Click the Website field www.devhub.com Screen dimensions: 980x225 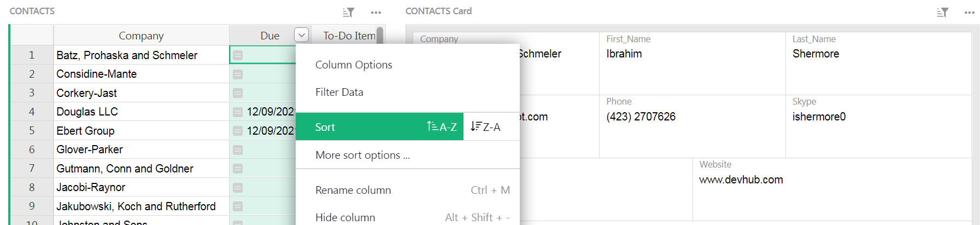(741, 180)
